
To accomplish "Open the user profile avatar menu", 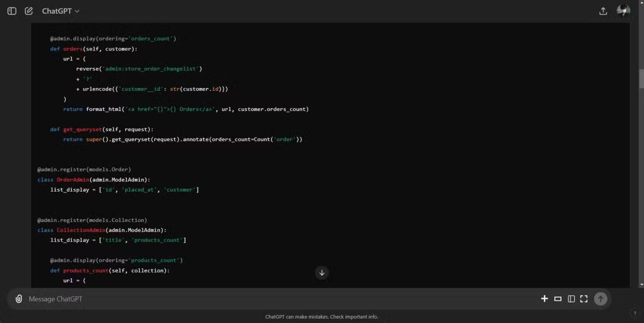I will 623,11.
